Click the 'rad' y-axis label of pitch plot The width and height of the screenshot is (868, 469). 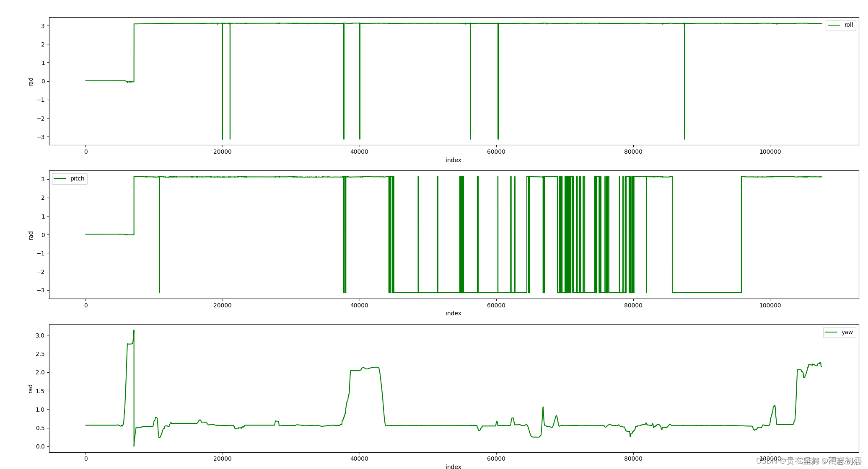(x=31, y=235)
